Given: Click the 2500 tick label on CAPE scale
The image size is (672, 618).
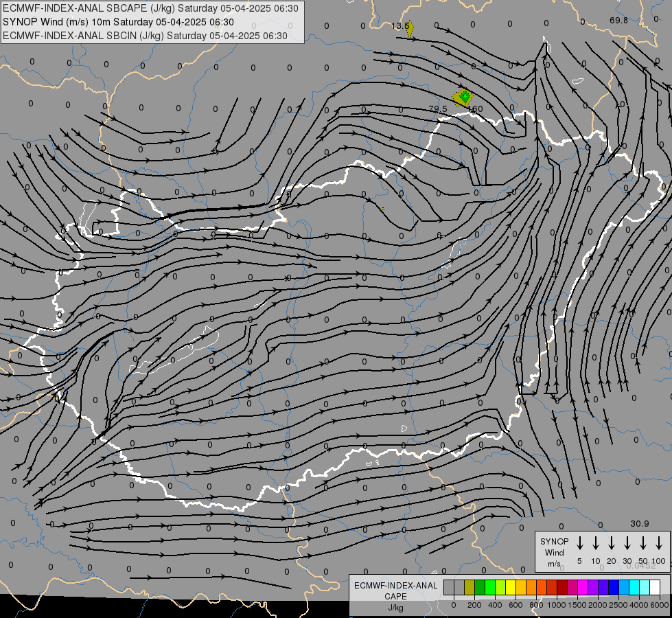Looking at the screenshot, I should [x=618, y=605].
